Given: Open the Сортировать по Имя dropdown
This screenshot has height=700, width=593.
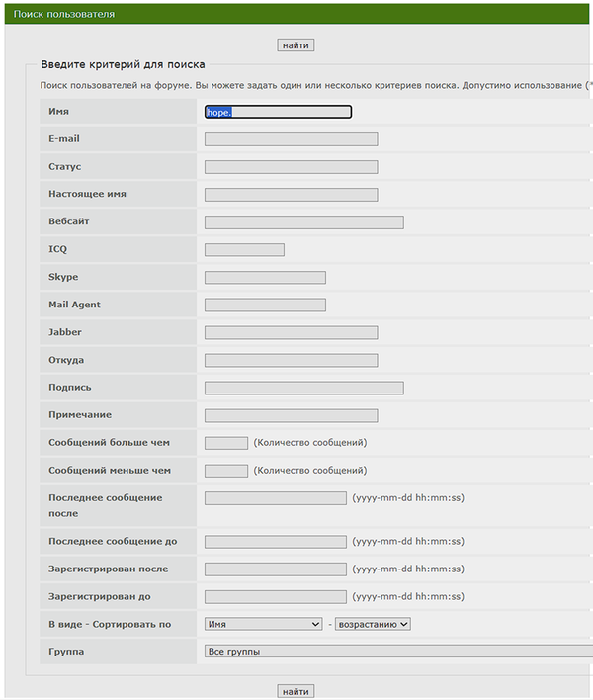Looking at the screenshot, I should coord(263,624).
